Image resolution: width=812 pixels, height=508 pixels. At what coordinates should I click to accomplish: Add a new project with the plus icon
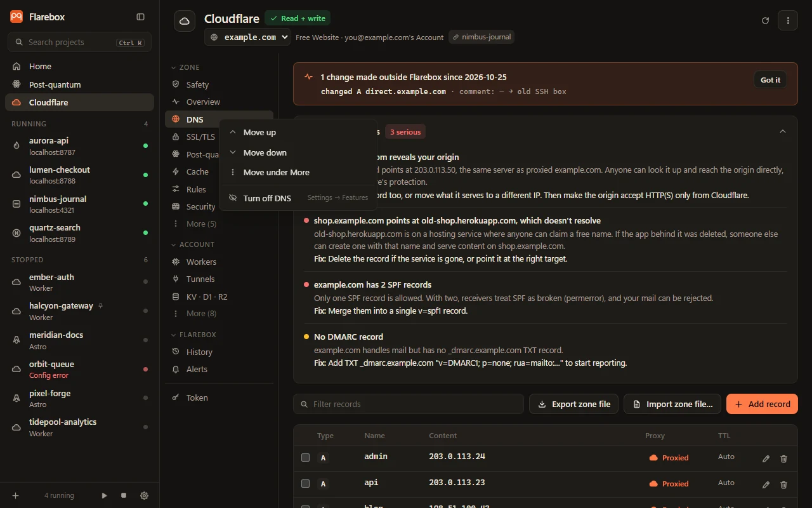tap(16, 495)
